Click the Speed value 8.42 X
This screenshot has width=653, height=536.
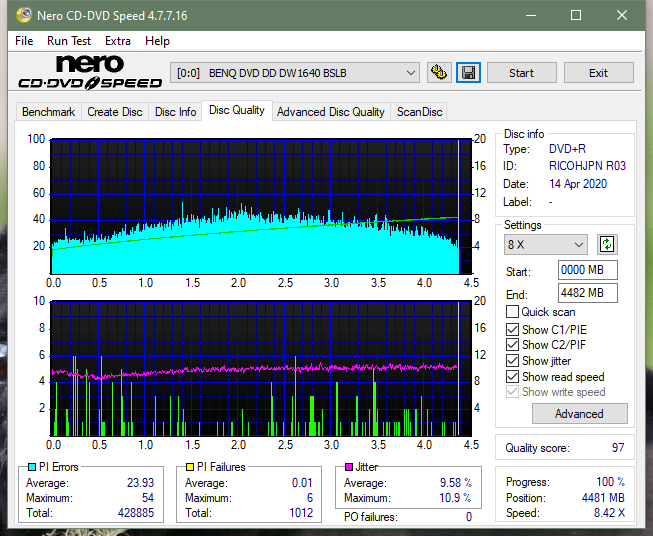tap(609, 513)
